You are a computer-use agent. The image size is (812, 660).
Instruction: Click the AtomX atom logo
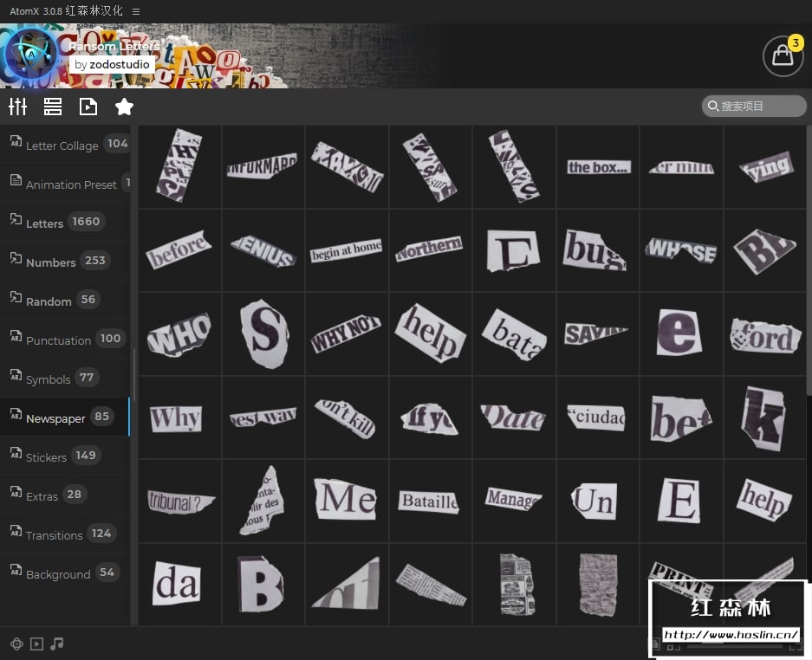point(29,56)
